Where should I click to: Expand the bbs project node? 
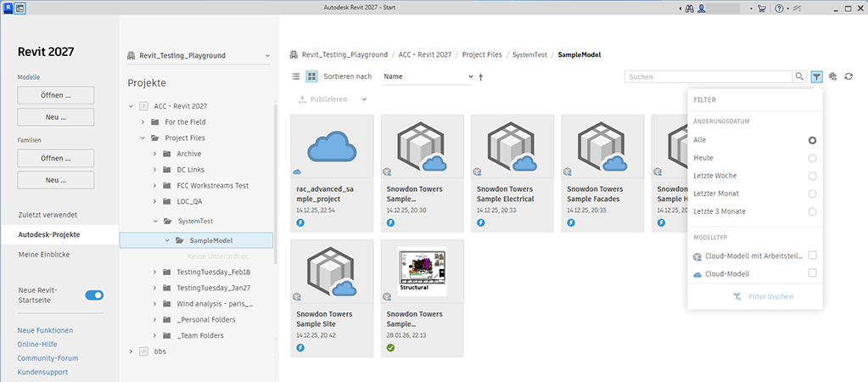point(131,351)
